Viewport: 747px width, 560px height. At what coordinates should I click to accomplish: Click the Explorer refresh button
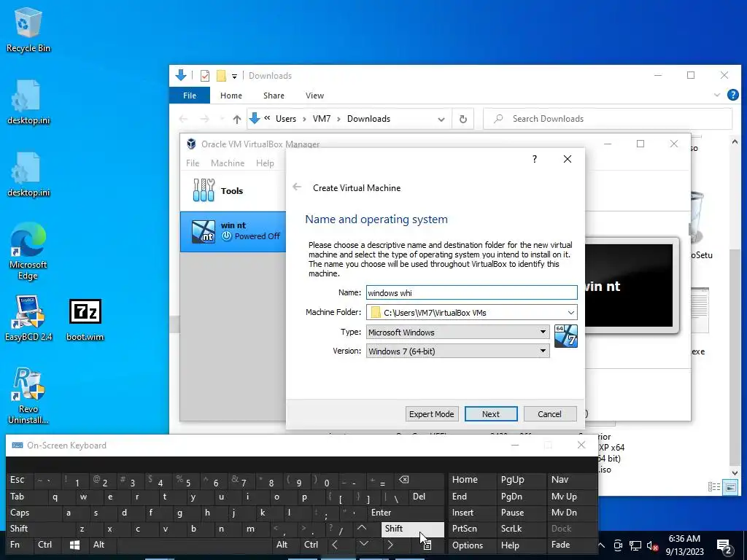[462, 119]
